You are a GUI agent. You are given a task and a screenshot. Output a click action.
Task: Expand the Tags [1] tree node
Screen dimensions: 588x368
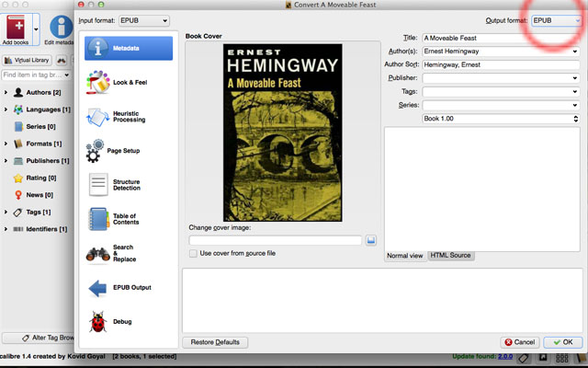click(x=6, y=212)
